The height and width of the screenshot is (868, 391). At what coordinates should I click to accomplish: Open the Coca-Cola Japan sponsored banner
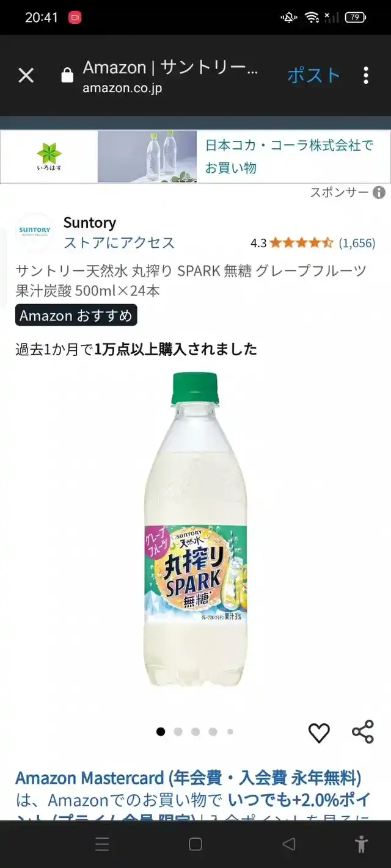(x=195, y=156)
